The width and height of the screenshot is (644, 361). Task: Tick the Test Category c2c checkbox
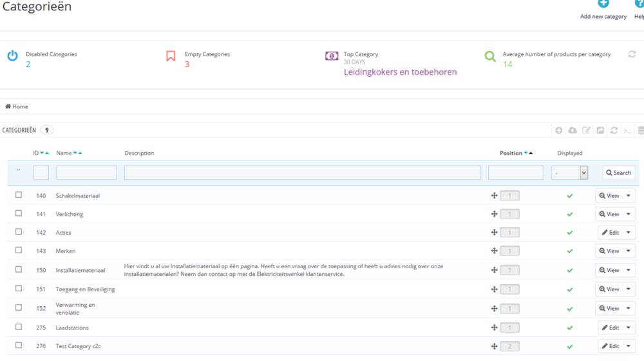[19, 346]
